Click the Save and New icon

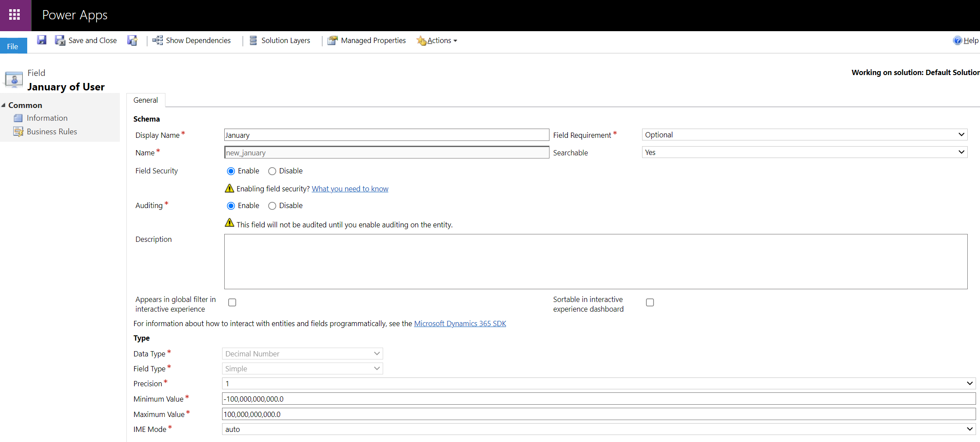[133, 40]
